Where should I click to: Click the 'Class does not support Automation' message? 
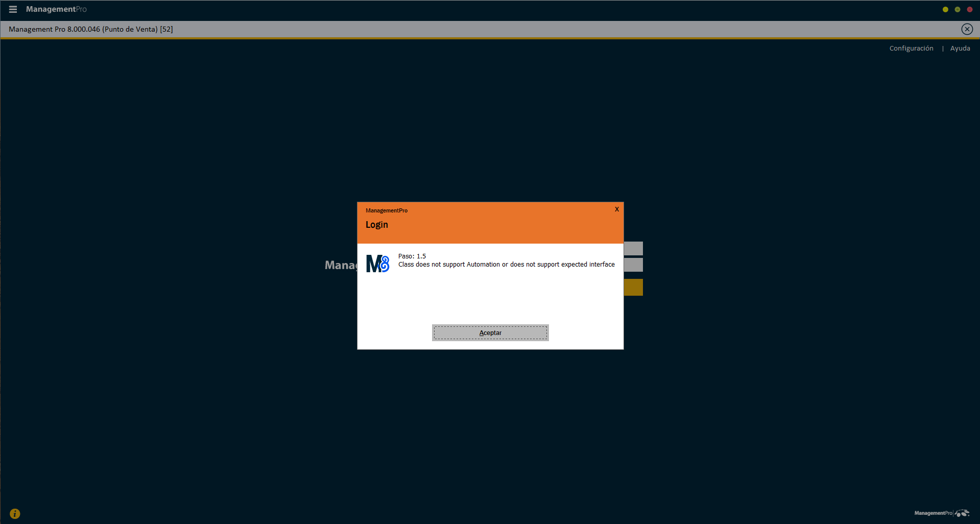click(x=506, y=265)
